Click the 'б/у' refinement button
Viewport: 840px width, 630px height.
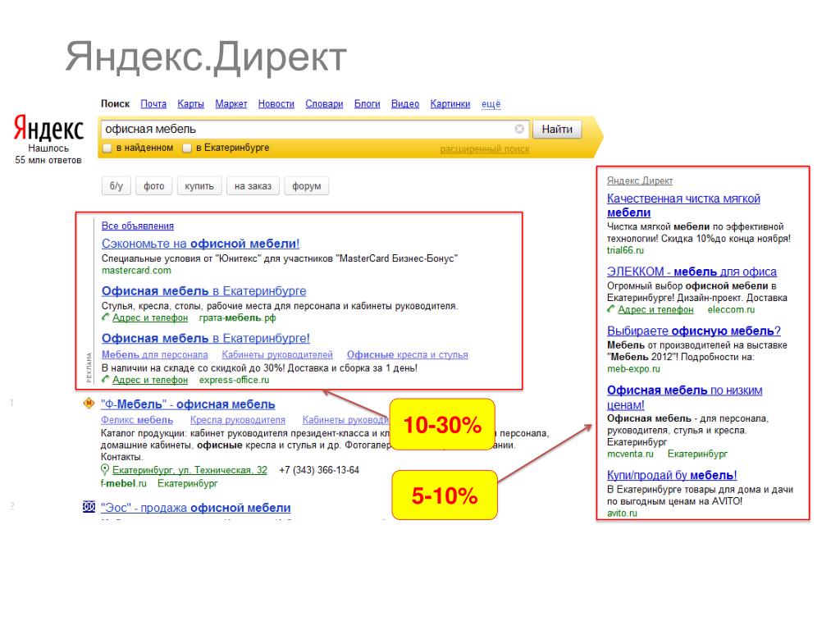coord(116,186)
